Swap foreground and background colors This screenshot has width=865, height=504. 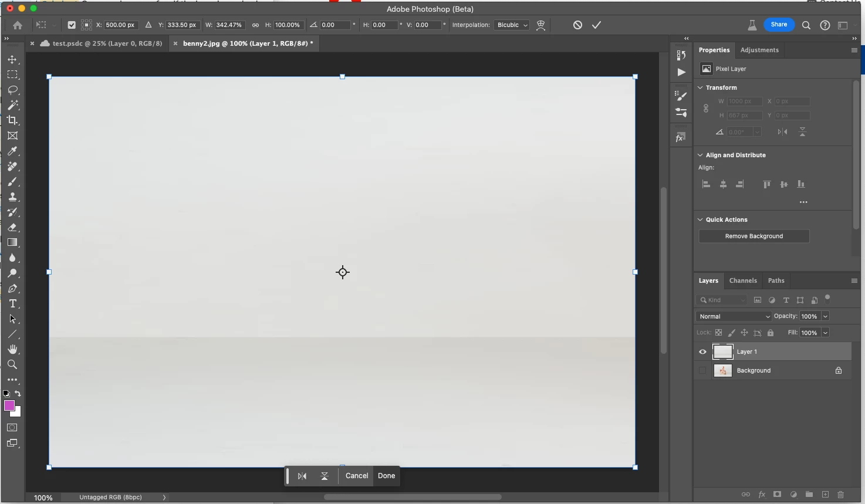(x=18, y=394)
